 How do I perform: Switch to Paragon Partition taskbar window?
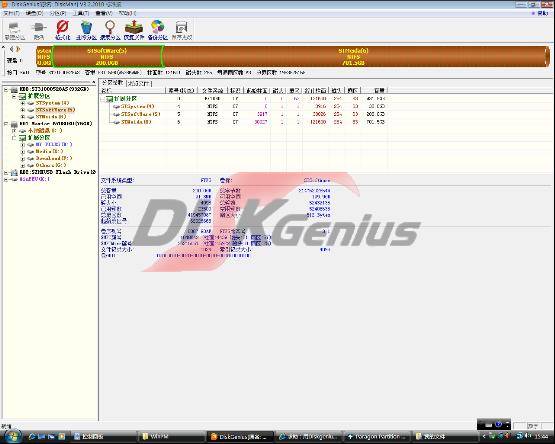(378, 437)
